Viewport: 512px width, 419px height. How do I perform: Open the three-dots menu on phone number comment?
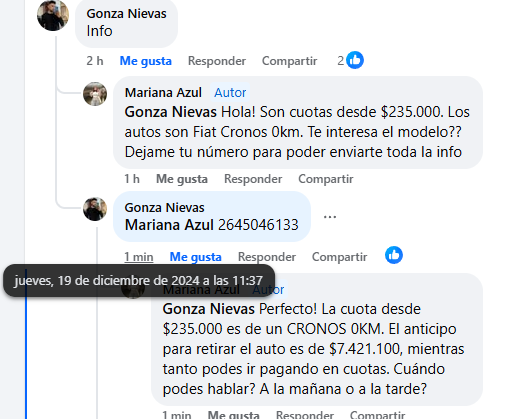(x=330, y=217)
